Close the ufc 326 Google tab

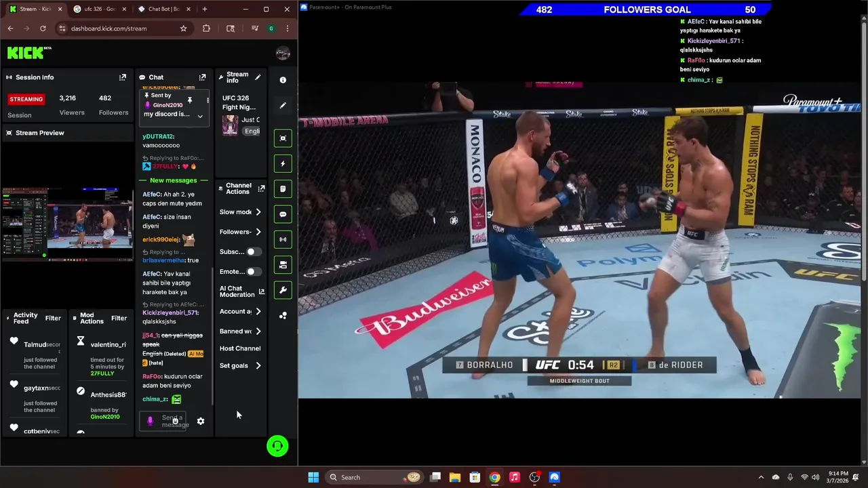(x=125, y=9)
